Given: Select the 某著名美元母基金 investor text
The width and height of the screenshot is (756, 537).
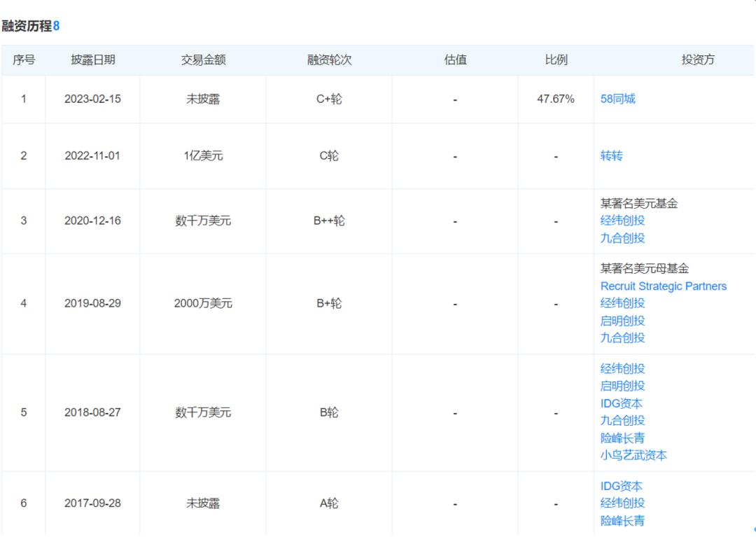Looking at the screenshot, I should (645, 269).
